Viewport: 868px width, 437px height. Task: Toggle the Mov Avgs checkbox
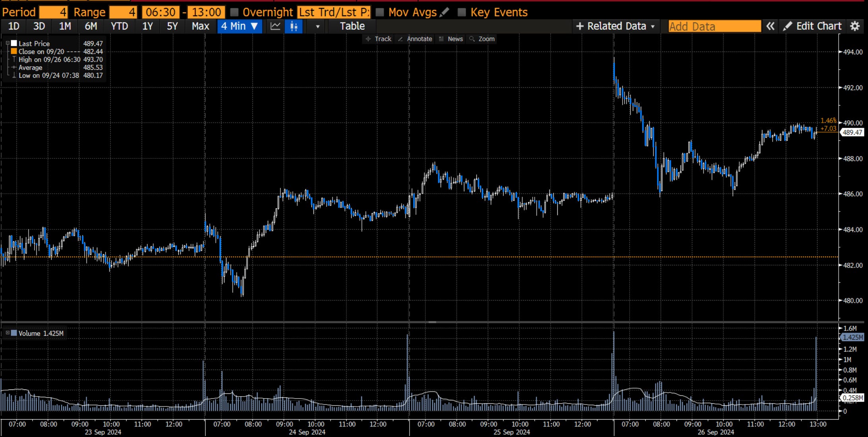380,12
